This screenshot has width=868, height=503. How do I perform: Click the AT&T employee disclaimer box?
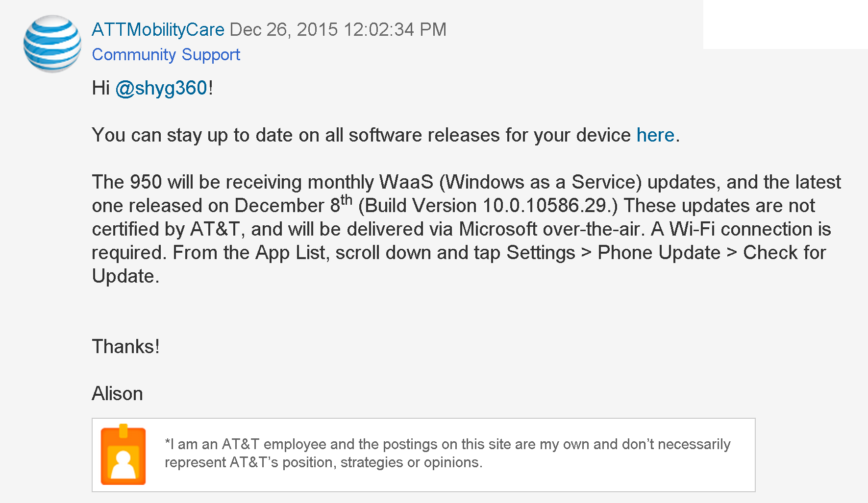point(423,455)
